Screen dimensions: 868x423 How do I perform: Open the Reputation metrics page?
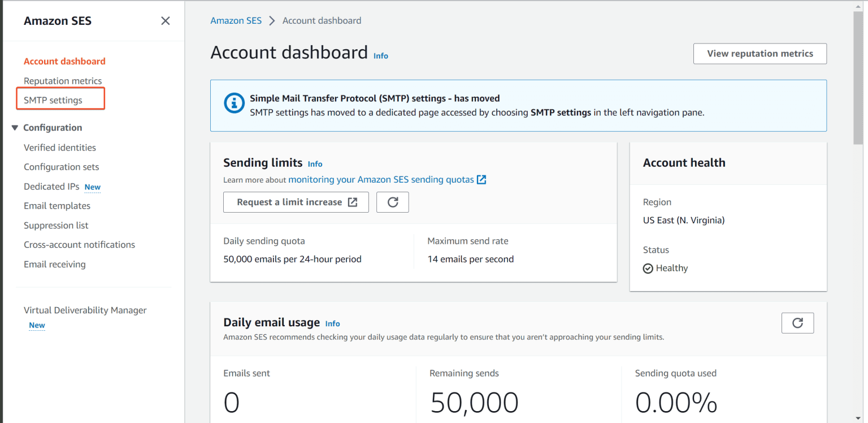(63, 81)
